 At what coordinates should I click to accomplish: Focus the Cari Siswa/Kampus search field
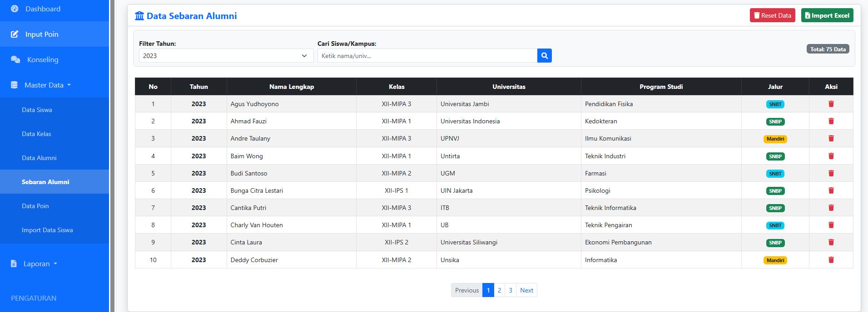pyautogui.click(x=427, y=56)
